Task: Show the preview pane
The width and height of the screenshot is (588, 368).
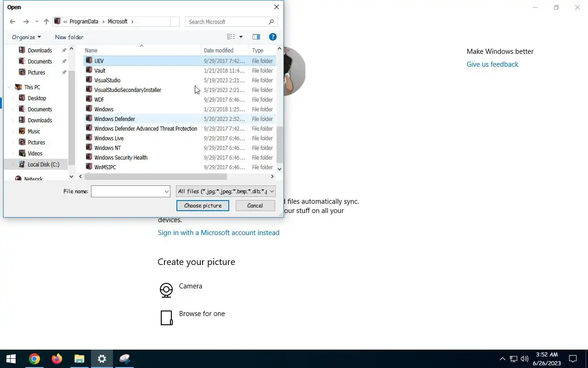Action: coord(256,37)
